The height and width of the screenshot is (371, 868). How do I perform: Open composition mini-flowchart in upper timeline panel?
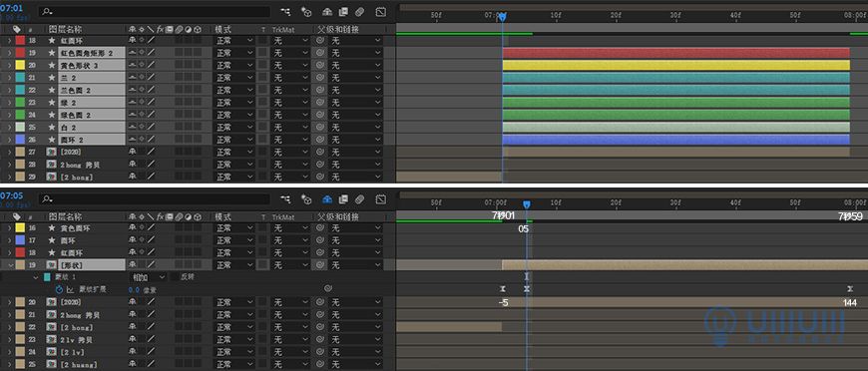click(x=285, y=11)
